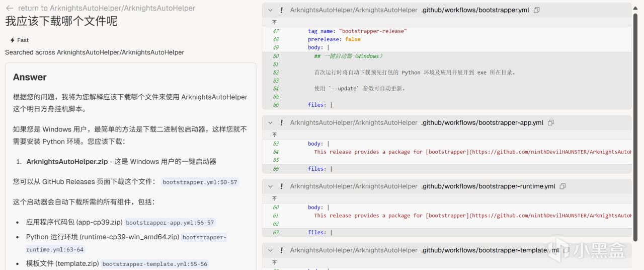
Task: Click the exclamation icon on the bootstrapper.yml header
Action: [281, 10]
